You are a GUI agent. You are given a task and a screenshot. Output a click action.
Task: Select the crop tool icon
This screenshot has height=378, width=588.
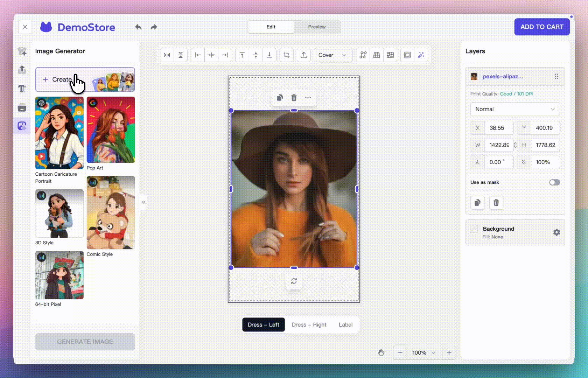pos(286,55)
